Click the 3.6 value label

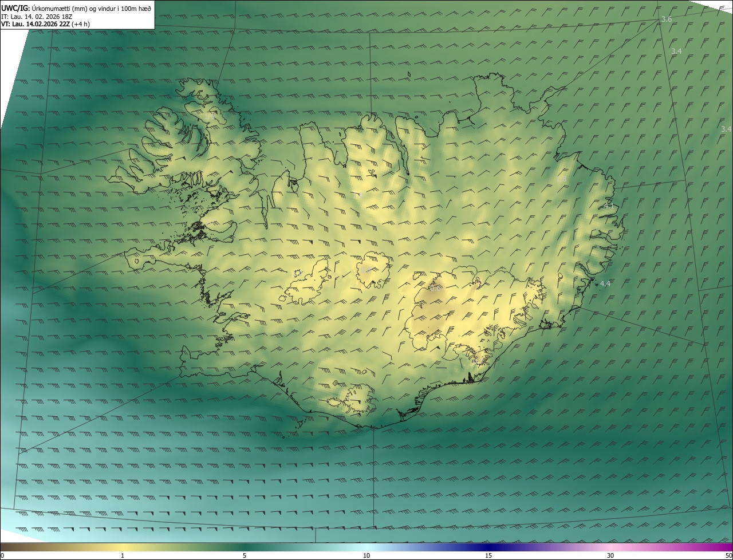(667, 19)
